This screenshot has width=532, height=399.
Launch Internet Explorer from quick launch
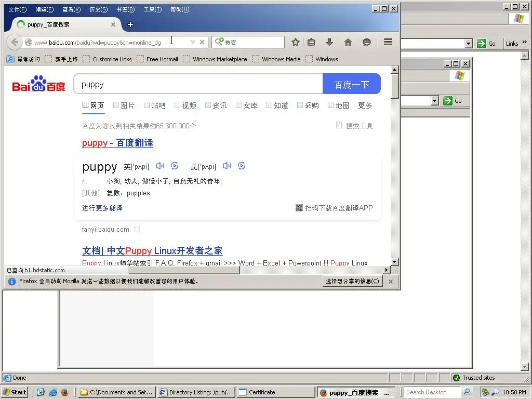coord(53,392)
